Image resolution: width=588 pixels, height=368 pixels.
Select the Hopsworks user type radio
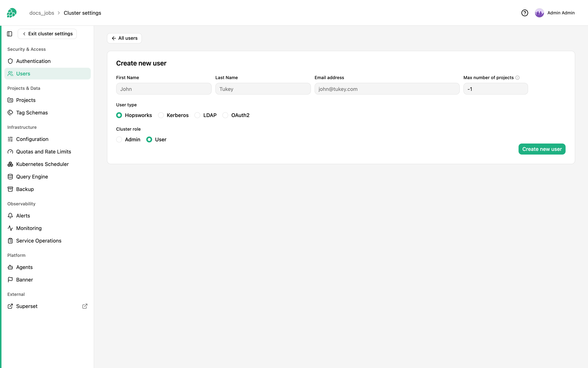[119, 115]
